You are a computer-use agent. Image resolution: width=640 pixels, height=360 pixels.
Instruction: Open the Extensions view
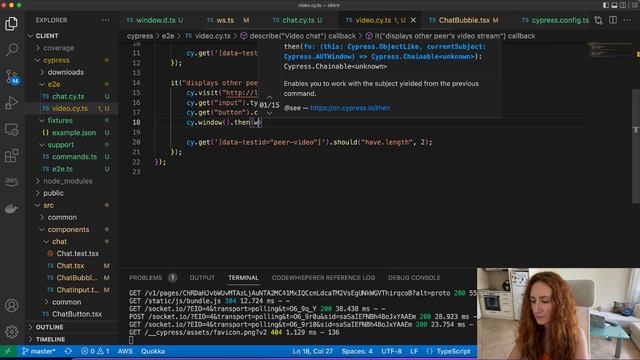coord(11,156)
